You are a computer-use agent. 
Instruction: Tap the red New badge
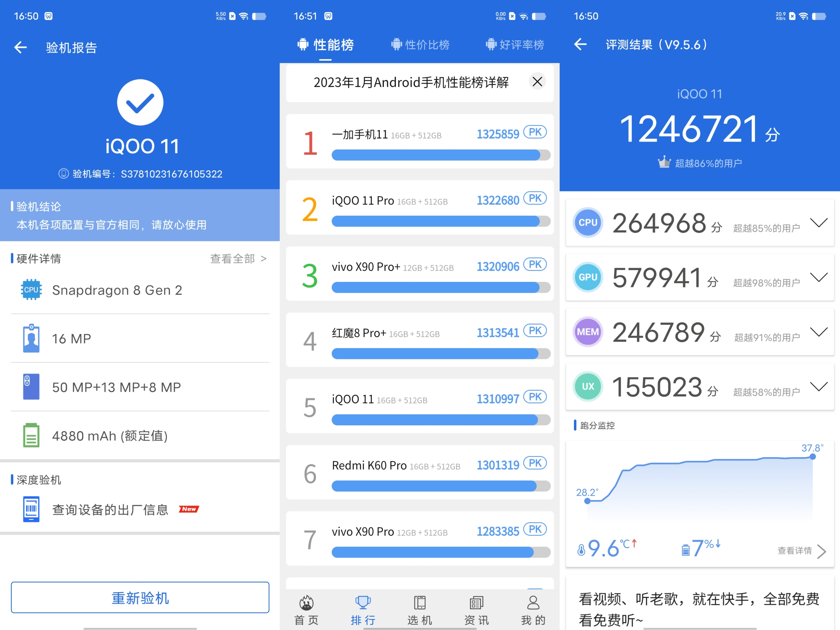click(189, 509)
